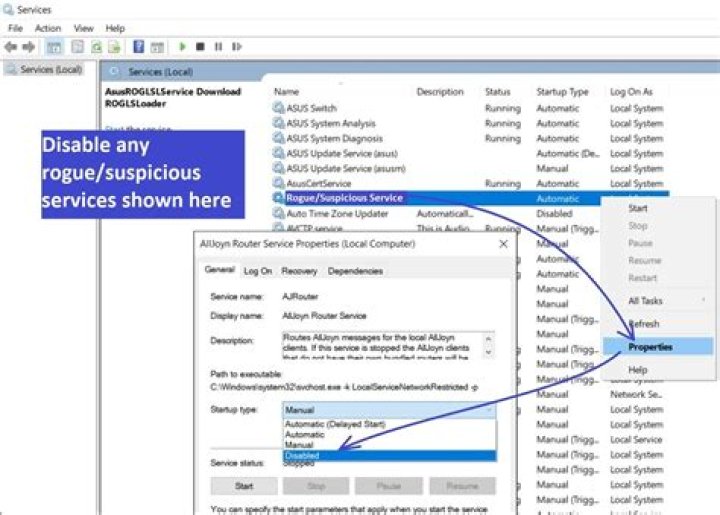Open the File menu
This screenshot has width=720, height=515.
pos(16,28)
